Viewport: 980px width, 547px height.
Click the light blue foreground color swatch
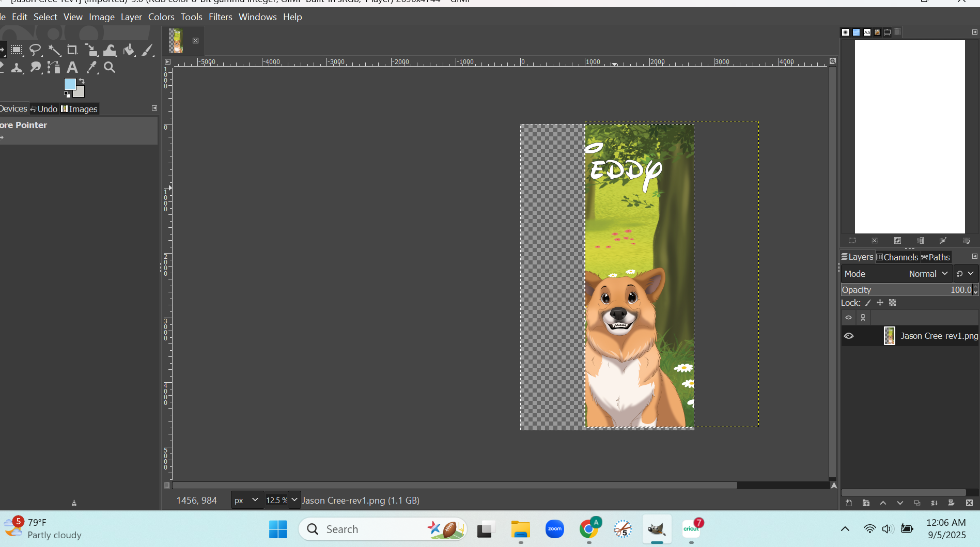70,84
